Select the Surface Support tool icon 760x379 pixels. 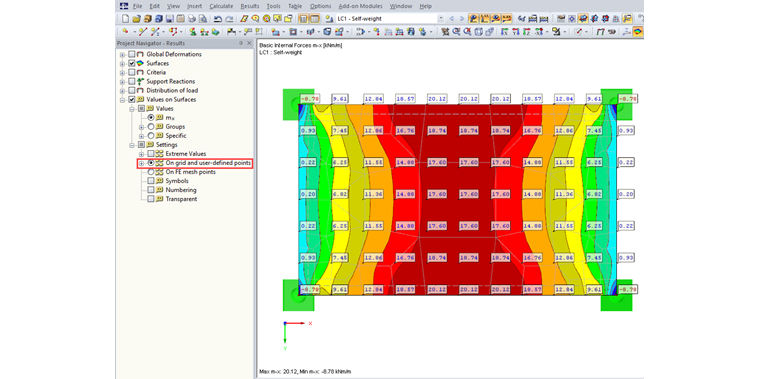(x=216, y=32)
